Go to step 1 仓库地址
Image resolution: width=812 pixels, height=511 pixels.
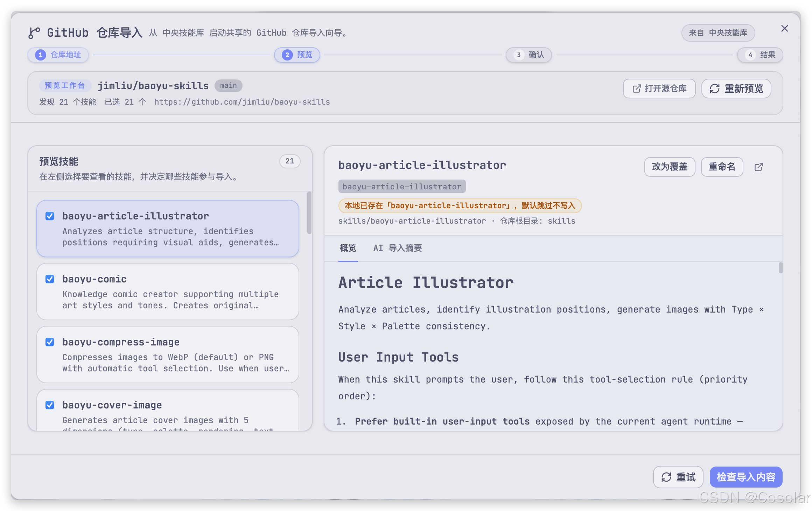tap(58, 55)
